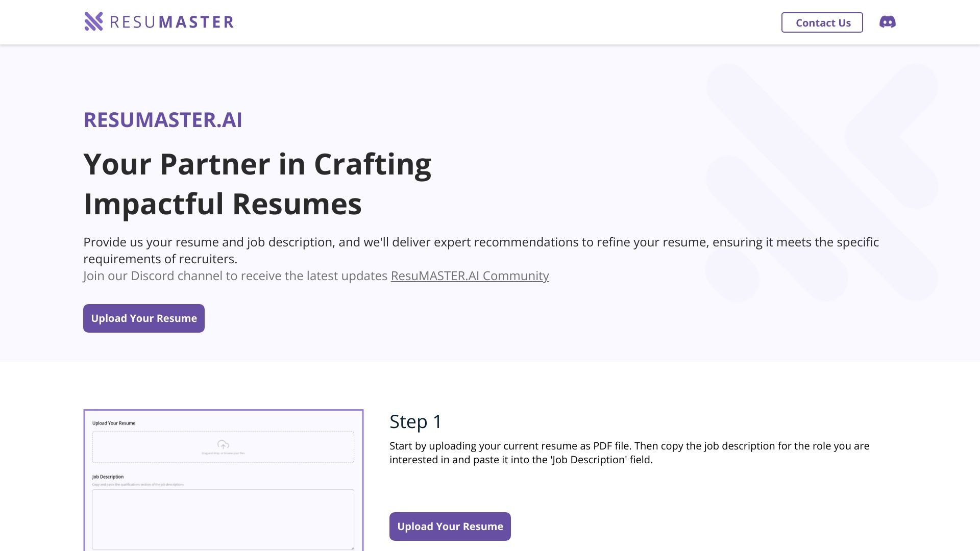Image resolution: width=980 pixels, height=551 pixels.
Task: Open the RESUMASTER wordmark link
Action: click(172, 21)
